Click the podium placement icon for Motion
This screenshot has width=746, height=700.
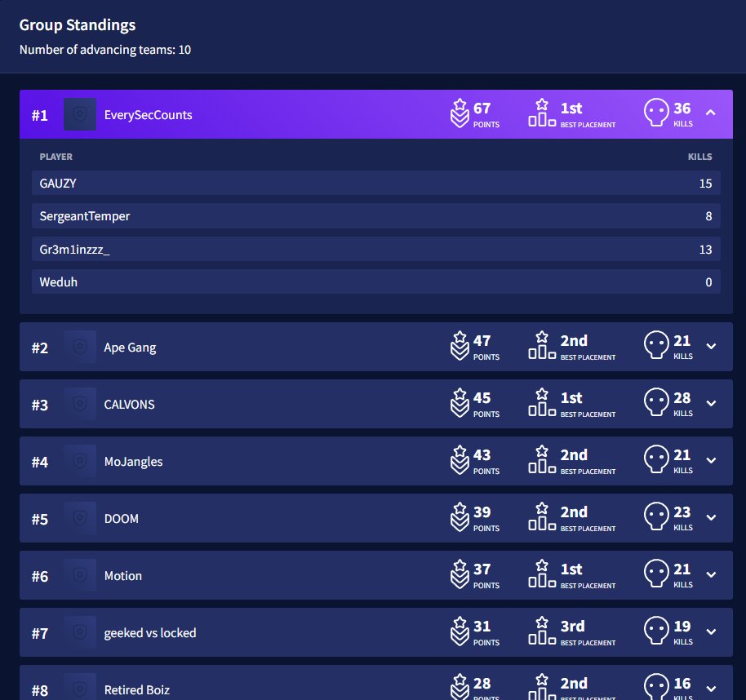pyautogui.click(x=542, y=574)
